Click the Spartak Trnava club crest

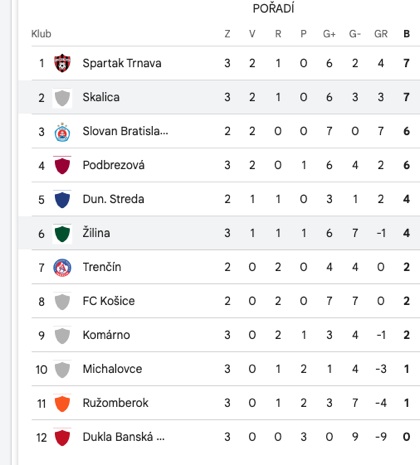coord(62,63)
